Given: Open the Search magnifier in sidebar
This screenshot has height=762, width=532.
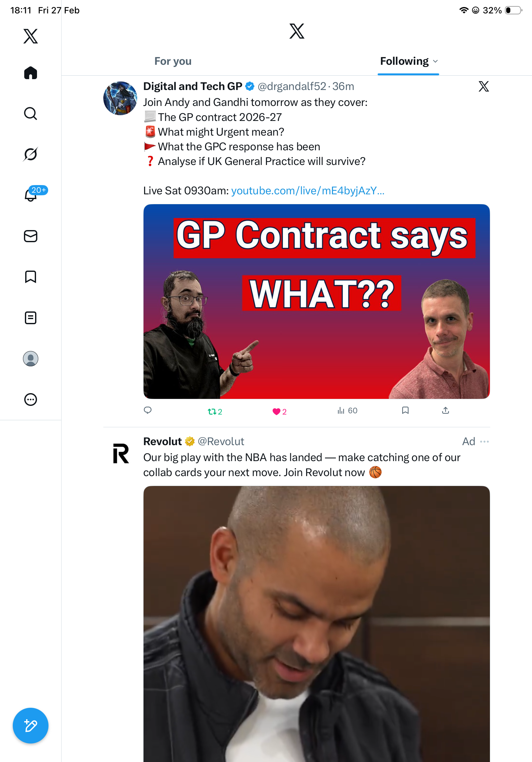Looking at the screenshot, I should point(31,114).
